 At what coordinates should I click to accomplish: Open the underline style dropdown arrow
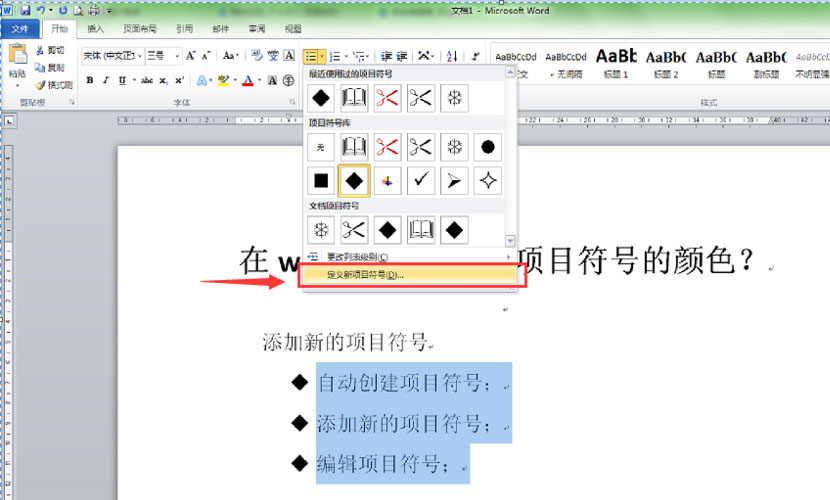pos(134,80)
